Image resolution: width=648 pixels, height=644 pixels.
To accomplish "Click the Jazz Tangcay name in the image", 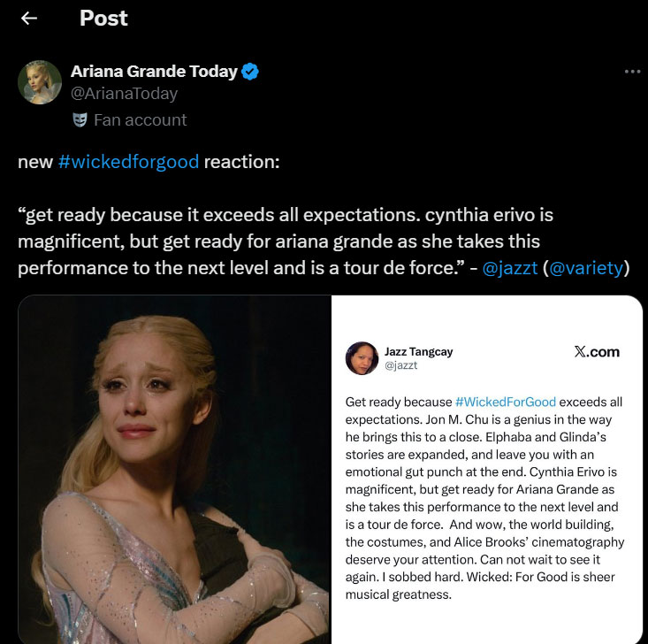I will [418, 351].
